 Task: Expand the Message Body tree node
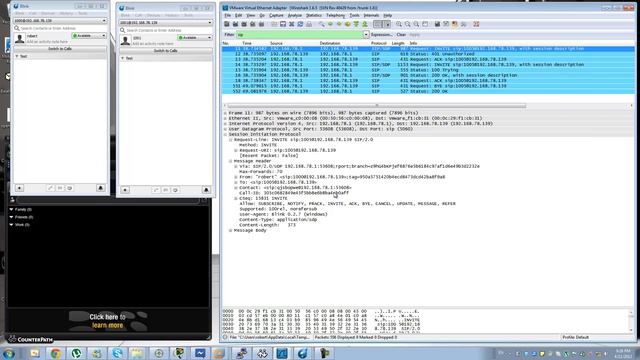coord(231,231)
